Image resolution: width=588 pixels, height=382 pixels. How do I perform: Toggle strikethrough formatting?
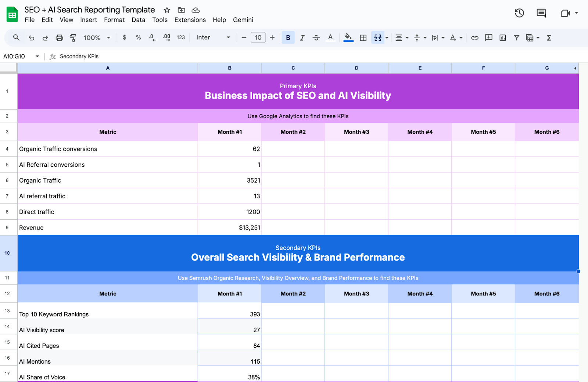316,37
